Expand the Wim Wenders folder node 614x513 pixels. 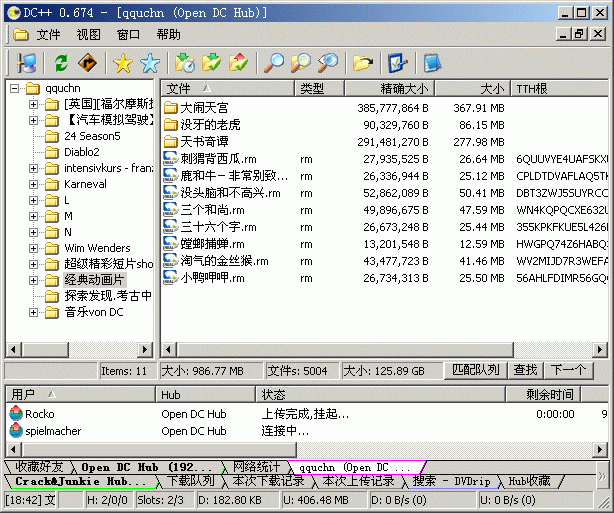coord(33,248)
